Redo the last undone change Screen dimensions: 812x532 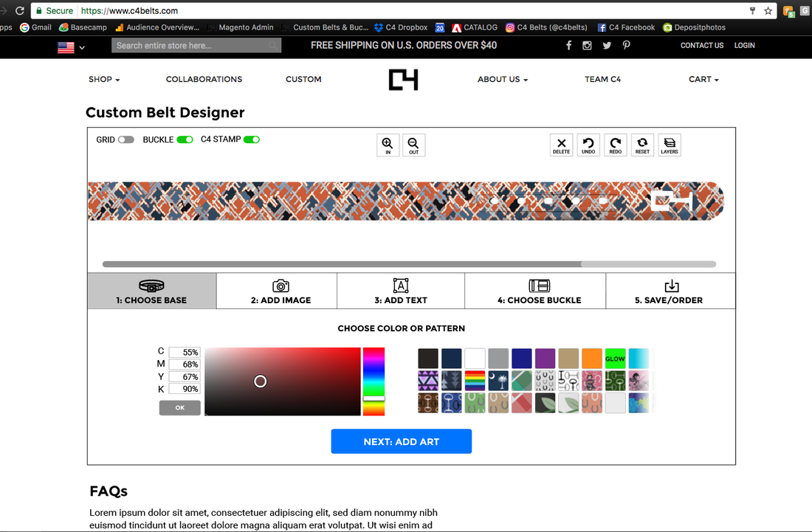pyautogui.click(x=615, y=145)
